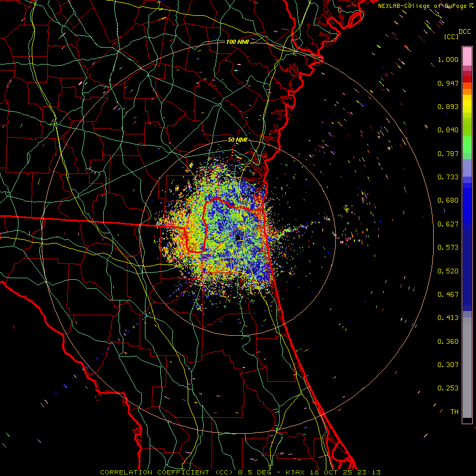This screenshot has height=476, width=476.
Task: Select the 0.360 legend value
Action: point(448,342)
